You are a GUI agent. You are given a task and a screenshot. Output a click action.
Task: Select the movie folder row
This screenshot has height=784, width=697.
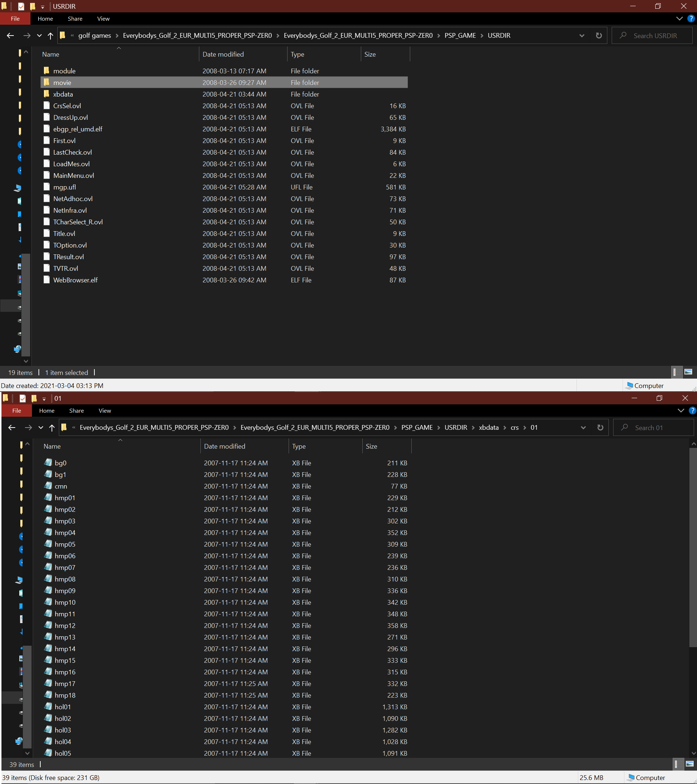click(224, 82)
